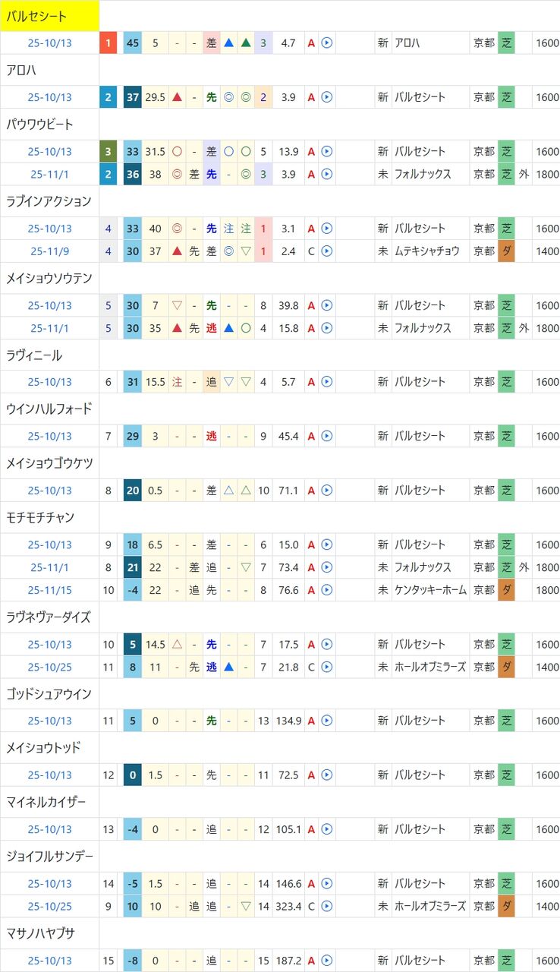Viewport: 560px width, 972px height.
Task: Click the ラヴィニール horse name heading
Action: (34, 355)
